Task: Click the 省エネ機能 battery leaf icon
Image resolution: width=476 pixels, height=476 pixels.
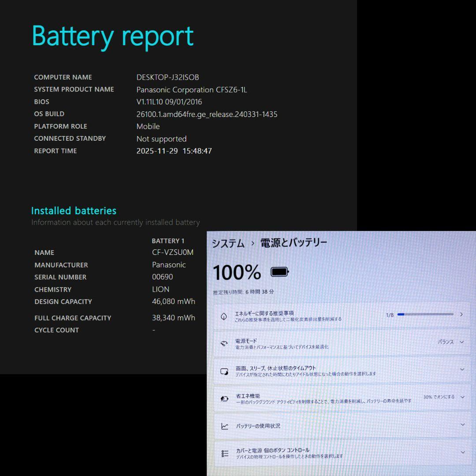Action: tap(224, 398)
